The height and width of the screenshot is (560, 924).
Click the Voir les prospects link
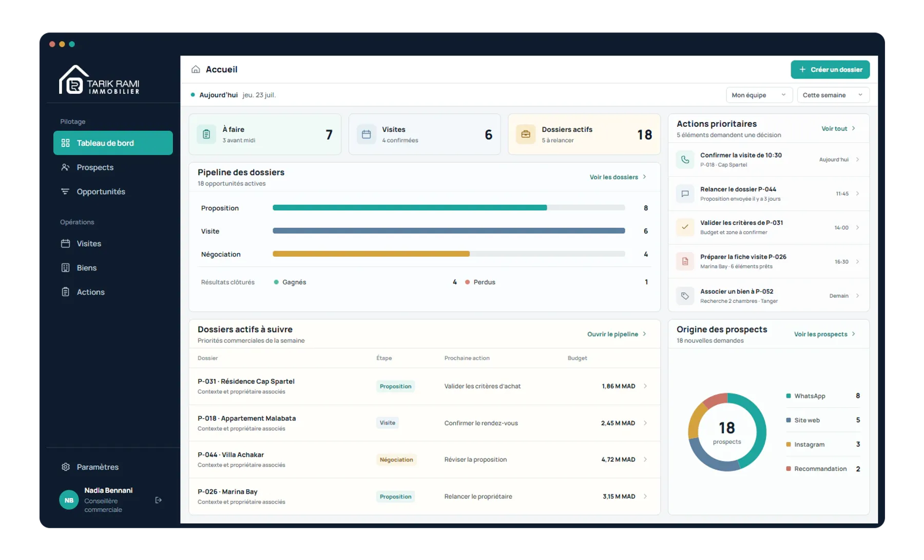point(824,334)
